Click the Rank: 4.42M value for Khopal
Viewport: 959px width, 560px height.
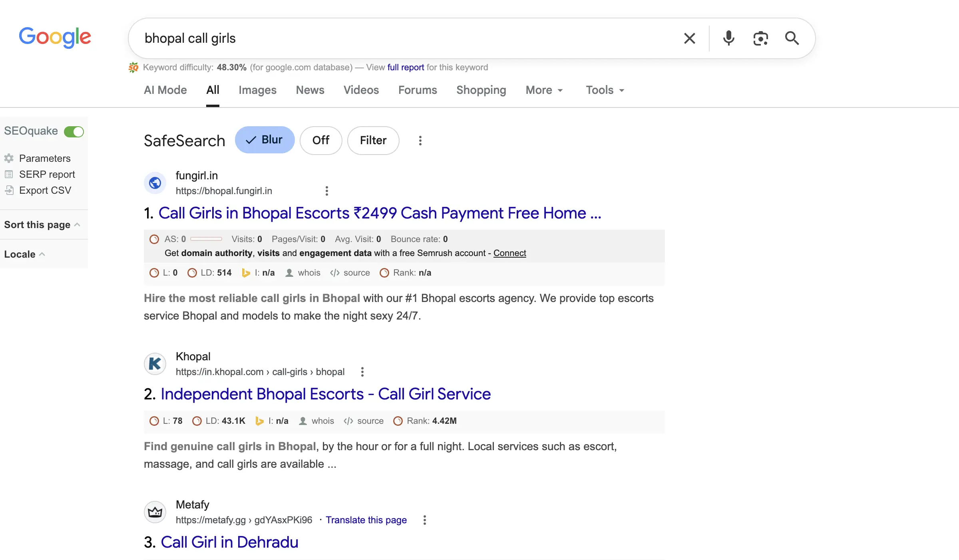click(x=444, y=421)
